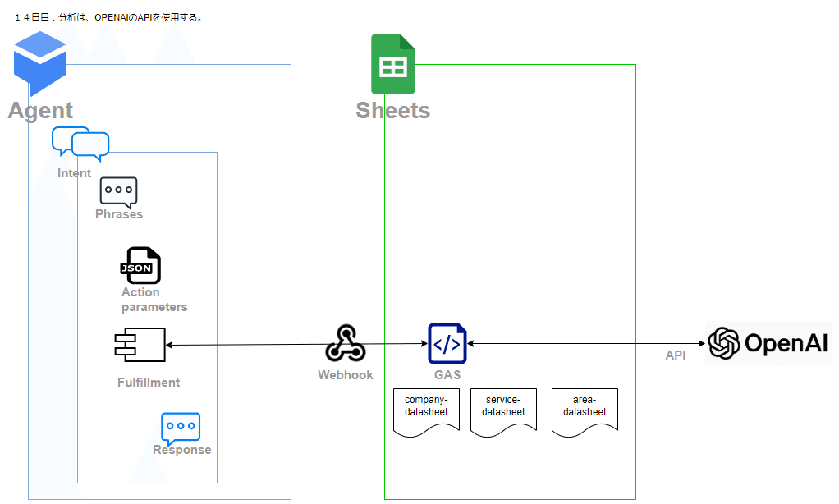The height and width of the screenshot is (504, 839).
Task: Click the Action parameters label
Action: 154,300
